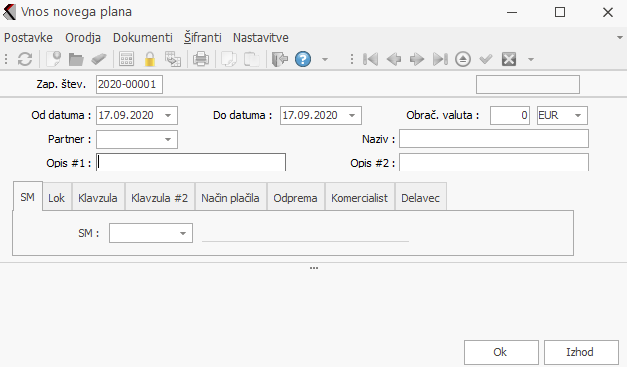The image size is (627, 367).
Task: Open Šifranti menu
Action: pyautogui.click(x=203, y=38)
